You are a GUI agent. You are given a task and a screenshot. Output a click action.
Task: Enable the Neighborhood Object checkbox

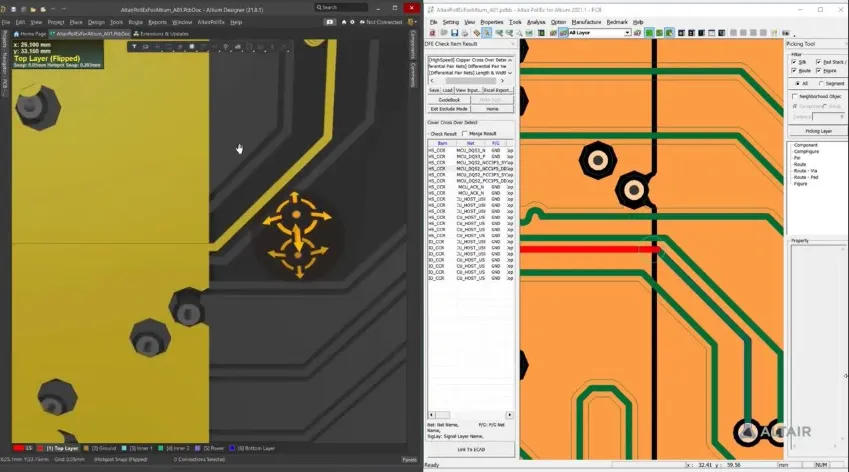coord(794,96)
